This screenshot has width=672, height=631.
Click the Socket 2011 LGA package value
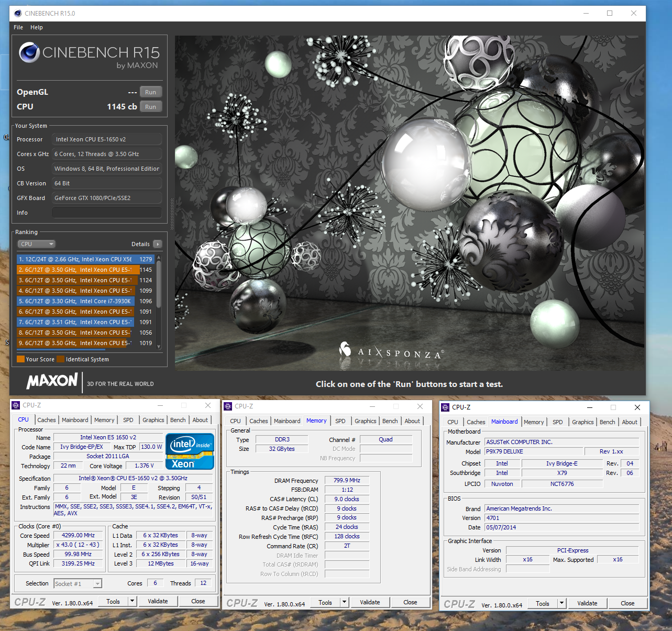108,457
